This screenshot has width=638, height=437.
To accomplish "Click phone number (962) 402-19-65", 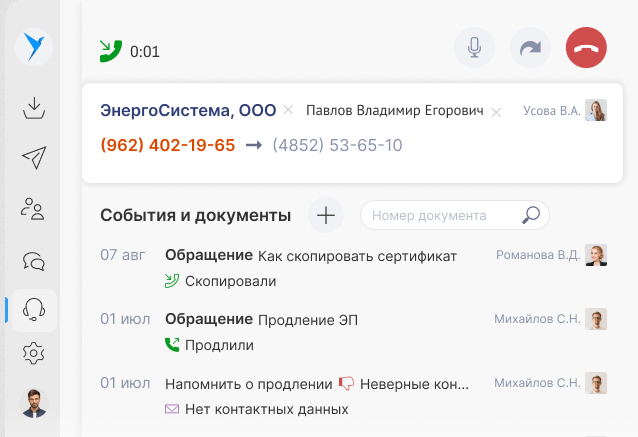I will 168,145.
